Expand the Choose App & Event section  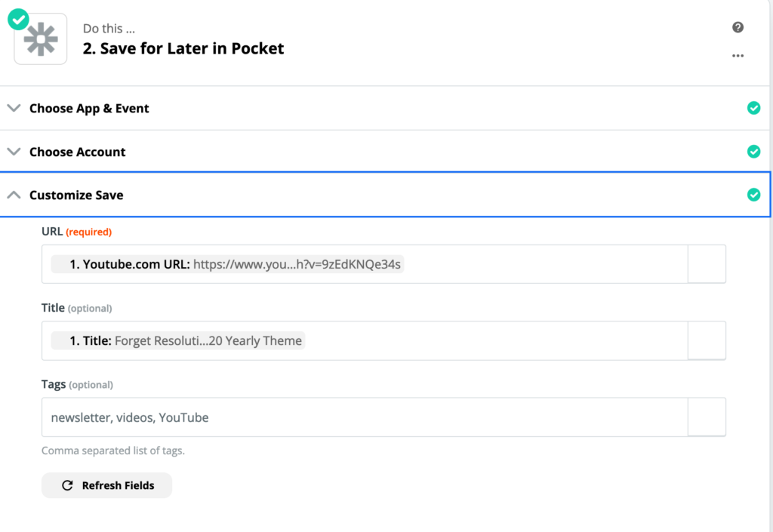[14, 108]
